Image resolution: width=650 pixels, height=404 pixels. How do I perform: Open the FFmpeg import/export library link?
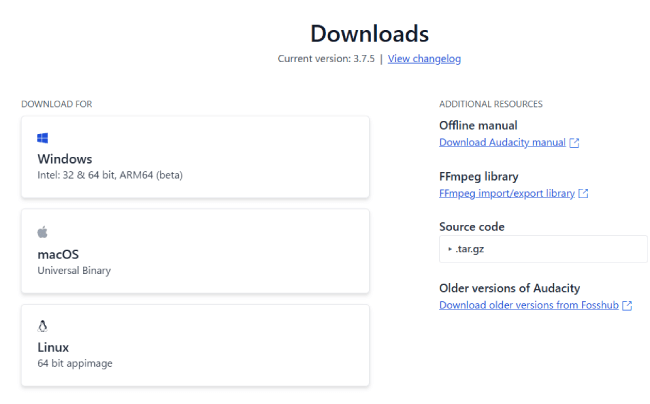coord(507,194)
